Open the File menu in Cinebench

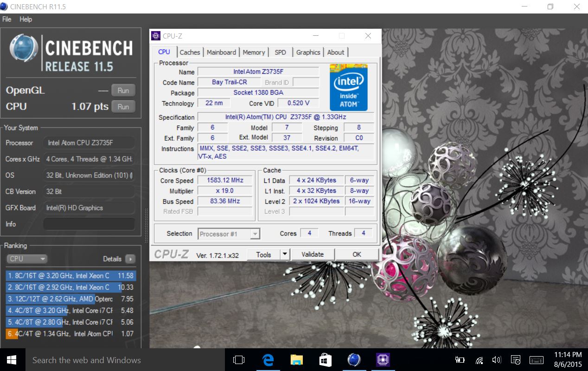[x=7, y=19]
